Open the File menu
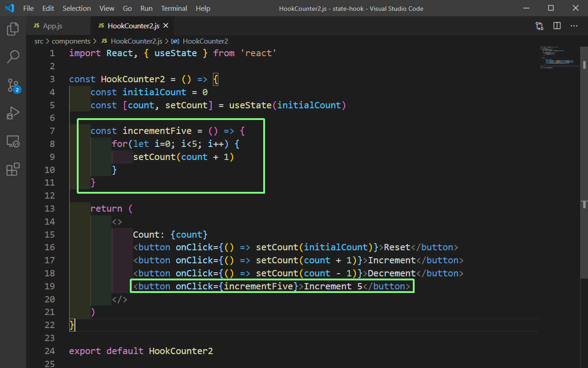Viewport: 588px width, 368px height. [28, 8]
